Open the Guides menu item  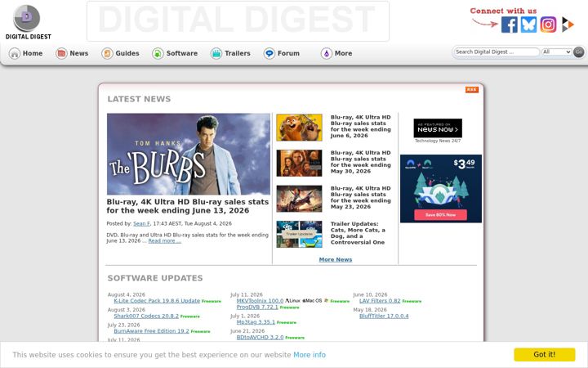(x=127, y=53)
